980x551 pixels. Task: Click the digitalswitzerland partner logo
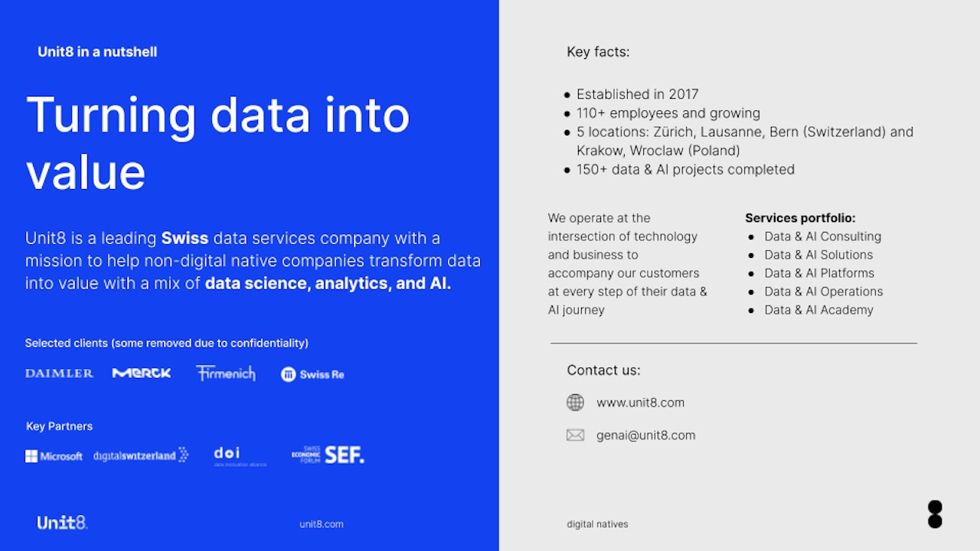(141, 455)
